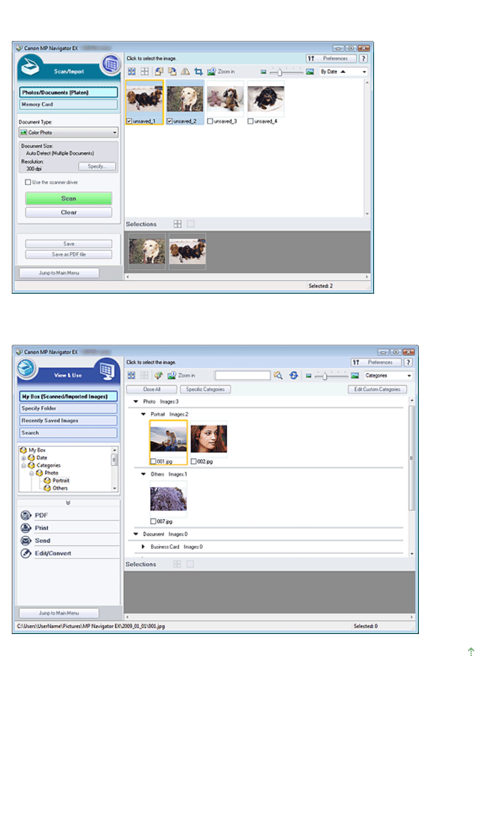The height and width of the screenshot is (824, 504).
Task: Click the Send icon in task list
Action: pyautogui.click(x=26, y=541)
